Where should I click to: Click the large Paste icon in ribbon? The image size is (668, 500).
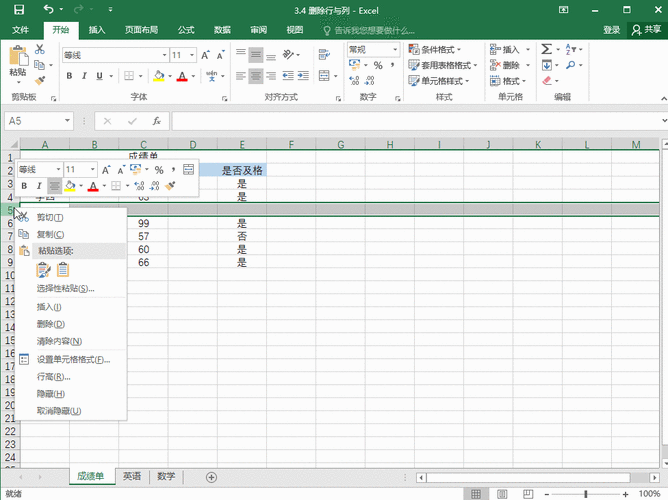[18, 56]
